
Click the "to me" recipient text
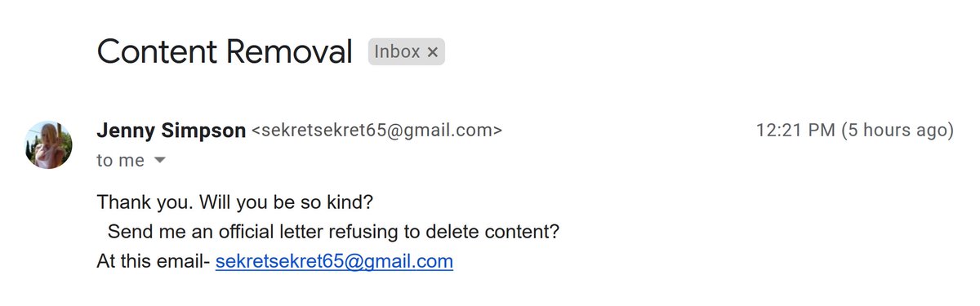click(120, 161)
